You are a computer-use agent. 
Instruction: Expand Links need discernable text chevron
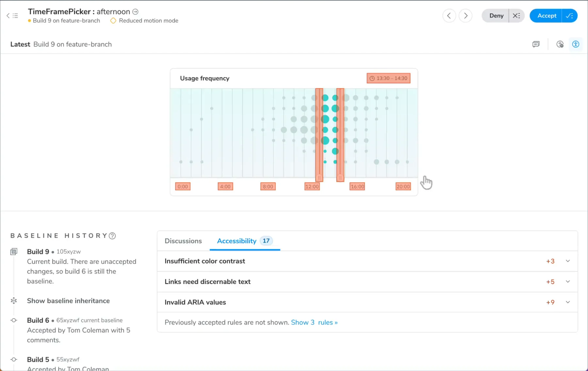pyautogui.click(x=568, y=282)
